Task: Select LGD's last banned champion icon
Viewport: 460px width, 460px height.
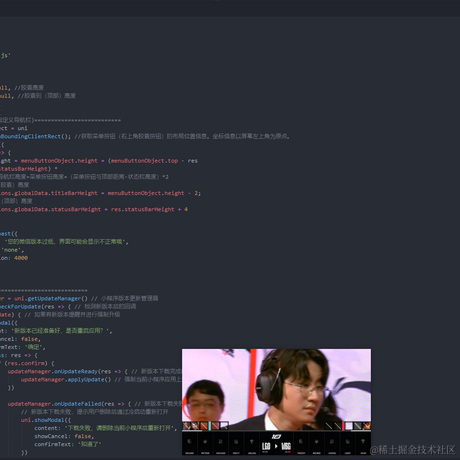Action: click(x=224, y=426)
